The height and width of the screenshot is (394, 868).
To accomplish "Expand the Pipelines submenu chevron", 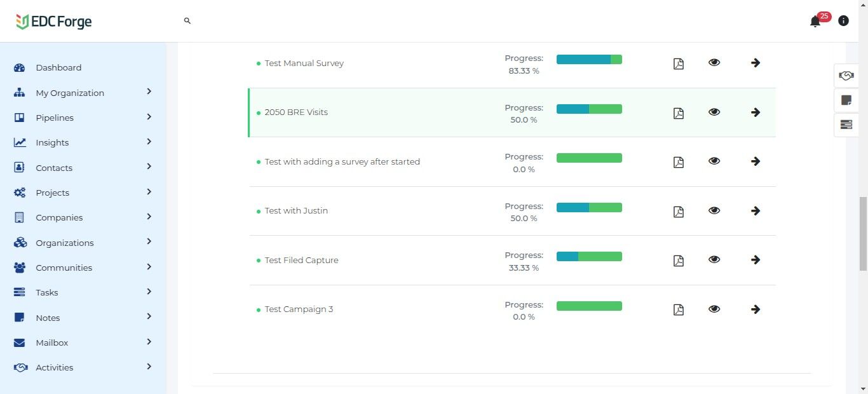I will (x=149, y=117).
